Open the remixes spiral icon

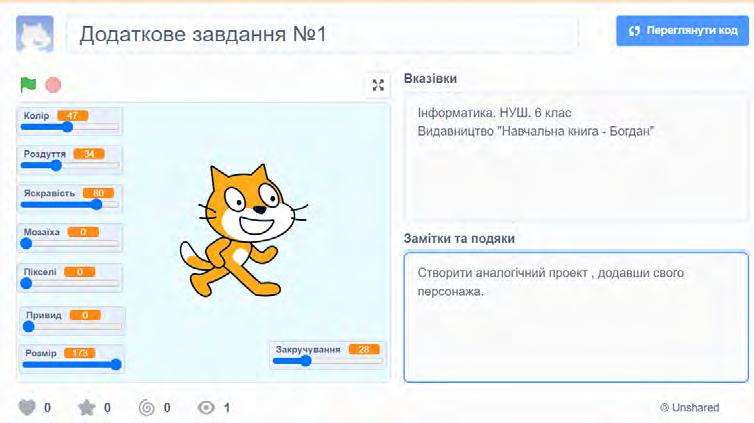(147, 408)
